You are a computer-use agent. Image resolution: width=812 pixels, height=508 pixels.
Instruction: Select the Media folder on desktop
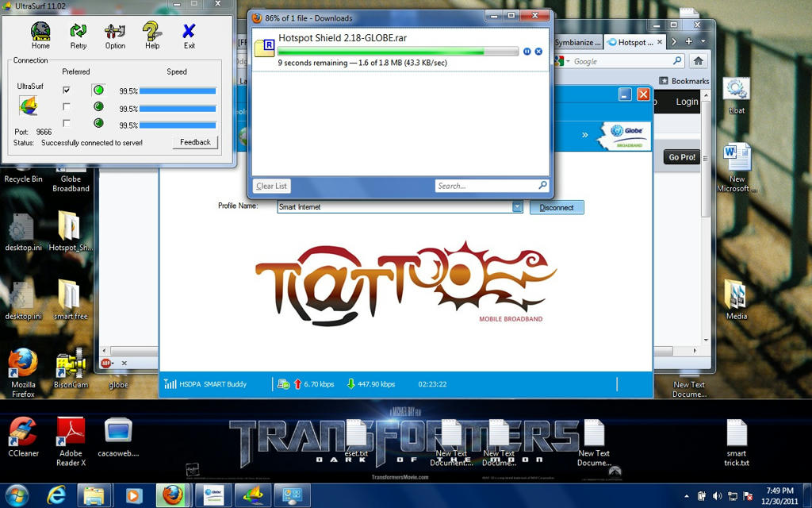click(x=737, y=299)
